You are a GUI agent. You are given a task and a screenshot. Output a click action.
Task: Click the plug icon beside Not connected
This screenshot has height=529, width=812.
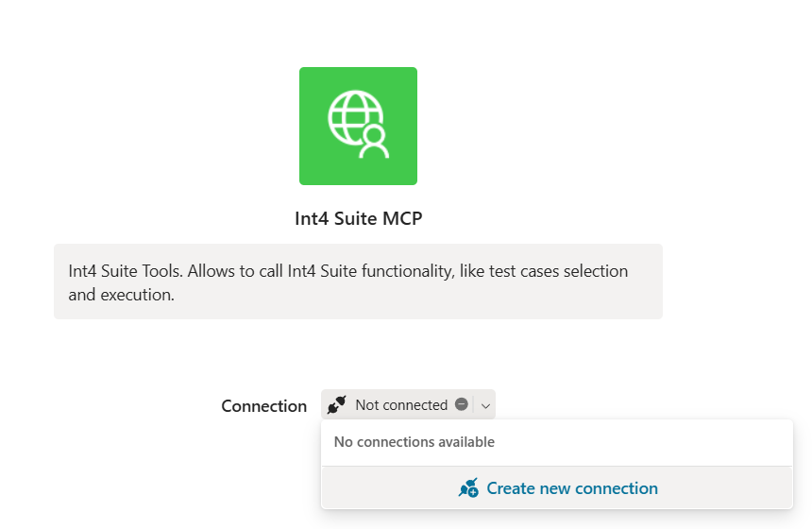337,404
